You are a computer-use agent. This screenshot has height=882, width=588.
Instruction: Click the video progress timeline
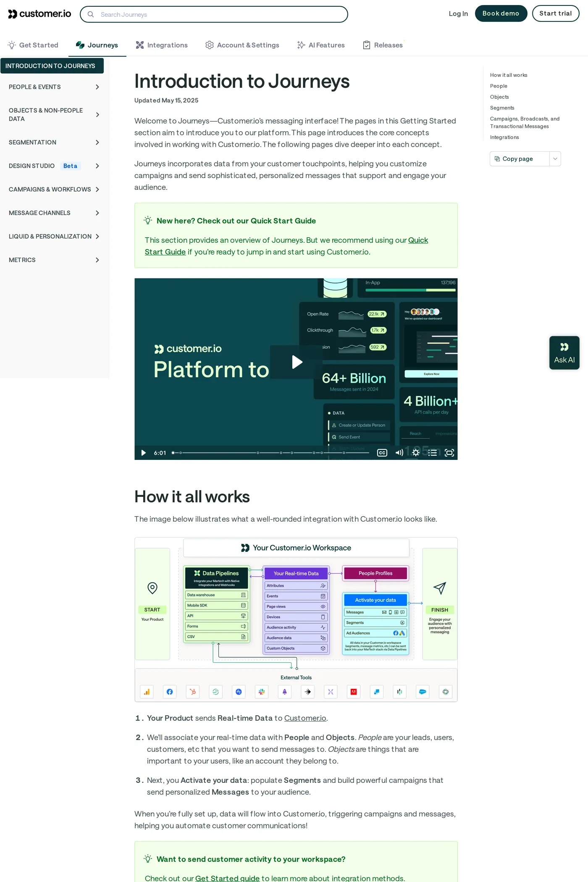(270, 453)
